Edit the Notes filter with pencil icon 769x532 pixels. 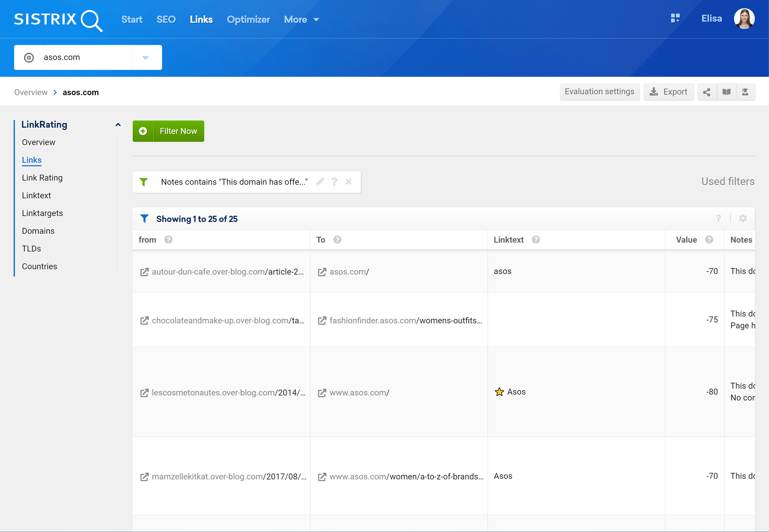[x=320, y=182]
